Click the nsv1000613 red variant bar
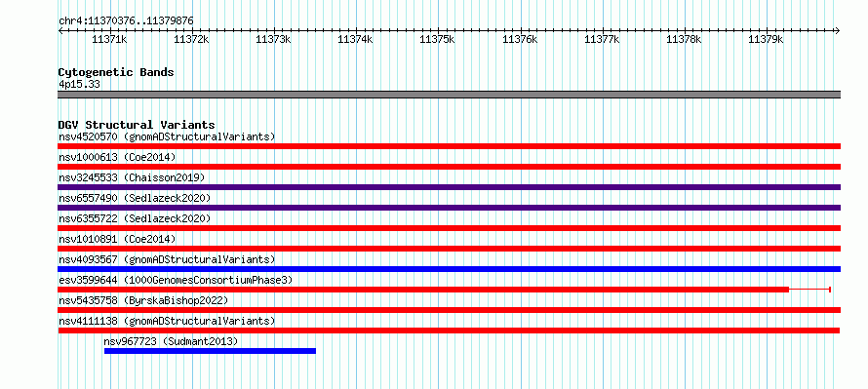The image size is (868, 389). click(449, 167)
